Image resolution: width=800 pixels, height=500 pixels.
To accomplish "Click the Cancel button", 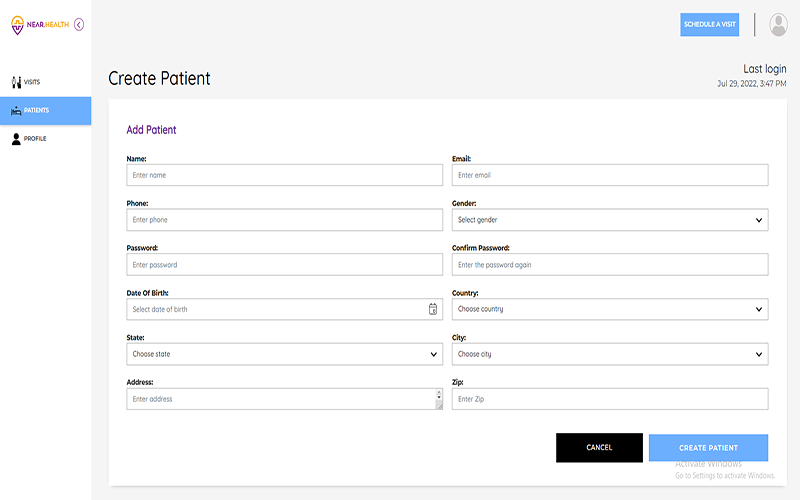I will (599, 448).
